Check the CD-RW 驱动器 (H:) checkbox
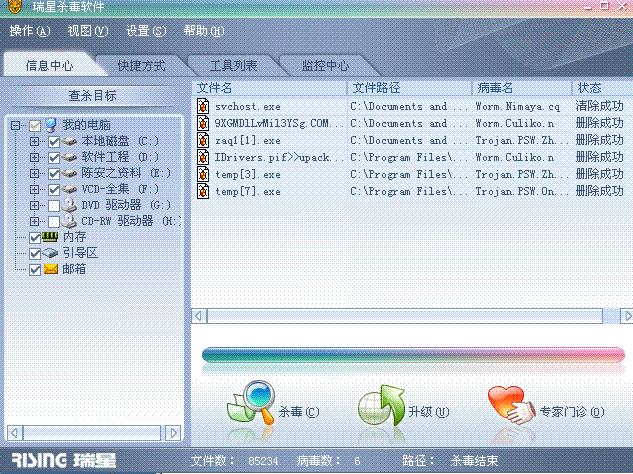The width and height of the screenshot is (633, 474). tap(54, 221)
